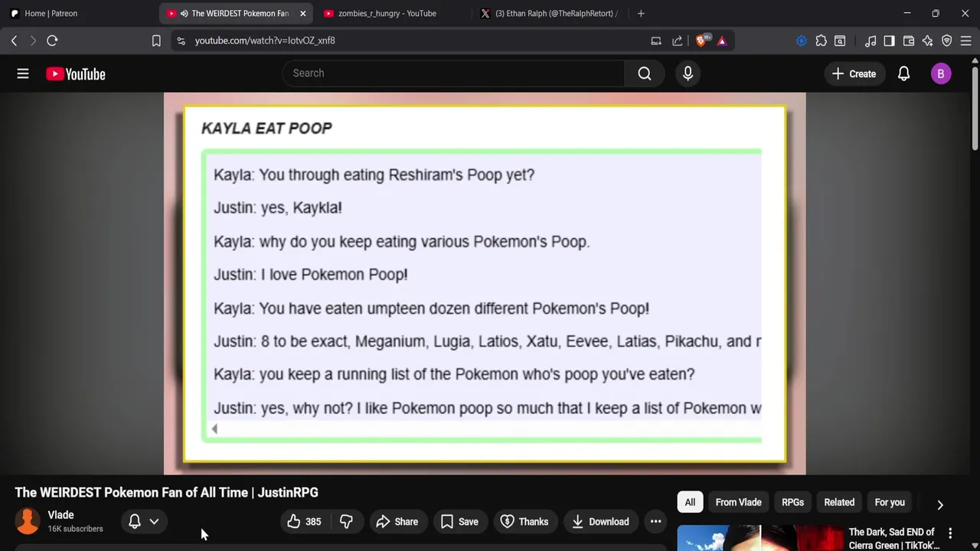980x551 pixels.
Task: Open the browser extensions puzzle icon
Action: [x=821, y=41]
